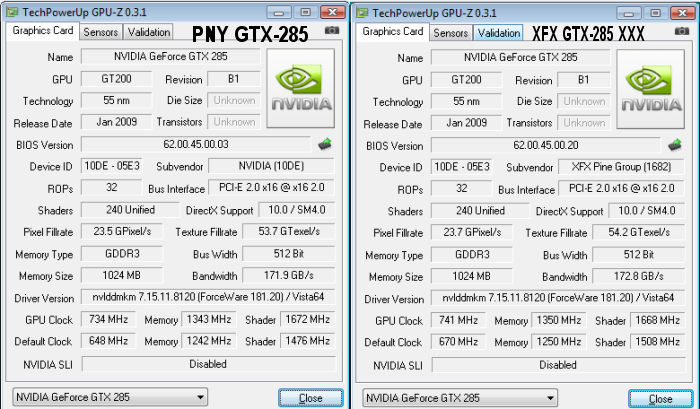
Task: Click the NVIDIA logo in XFX window
Action: click(x=651, y=89)
